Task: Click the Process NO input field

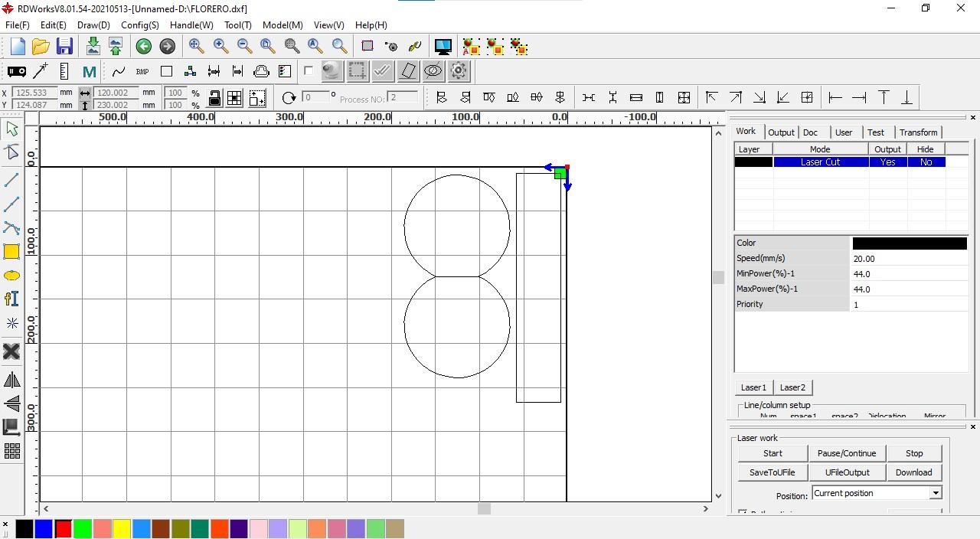Action: tap(403, 97)
